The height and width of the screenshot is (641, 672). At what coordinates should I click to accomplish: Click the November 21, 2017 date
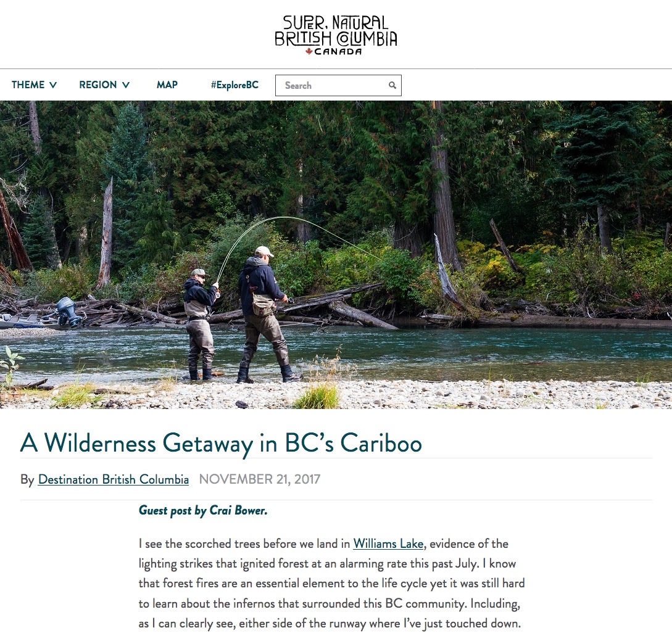[260, 479]
